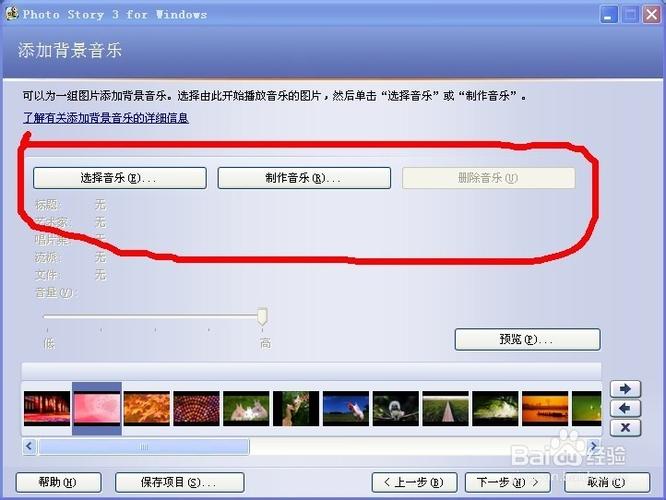Select the squirrel on tree thumbnail
Screen dimensions: 666x500
[296, 408]
